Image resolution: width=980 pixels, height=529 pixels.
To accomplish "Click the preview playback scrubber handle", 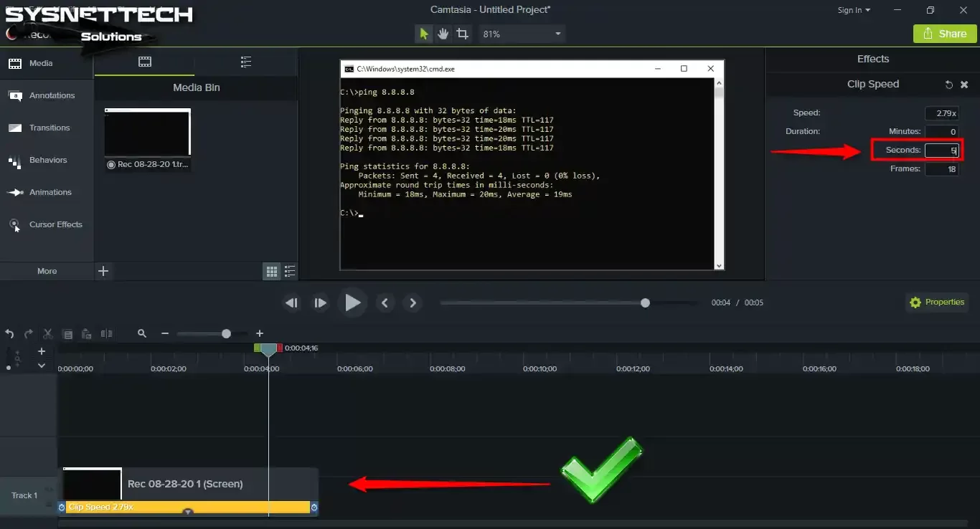I will (x=645, y=302).
